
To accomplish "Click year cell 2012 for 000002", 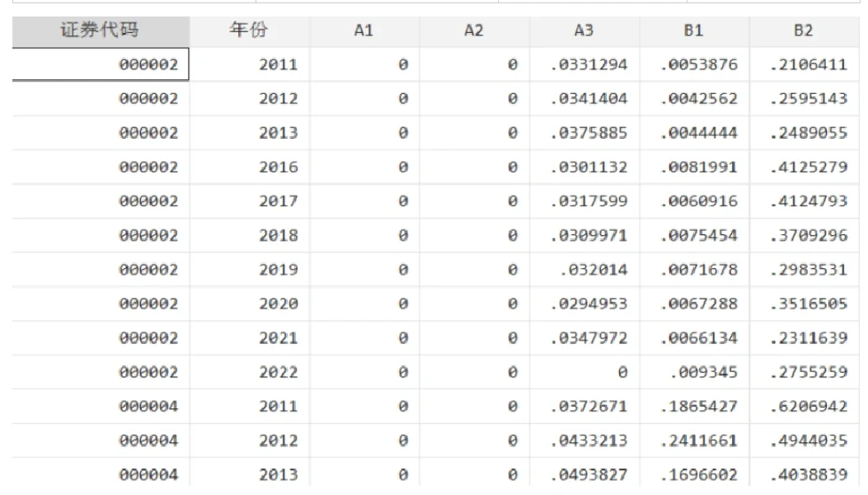I will tap(249, 99).
